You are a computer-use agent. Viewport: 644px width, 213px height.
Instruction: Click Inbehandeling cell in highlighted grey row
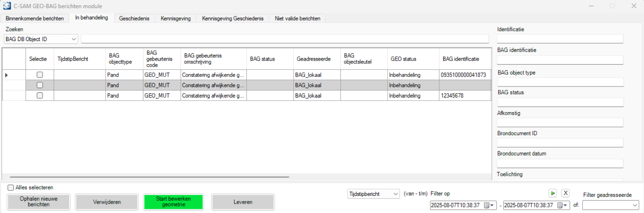[413, 85]
